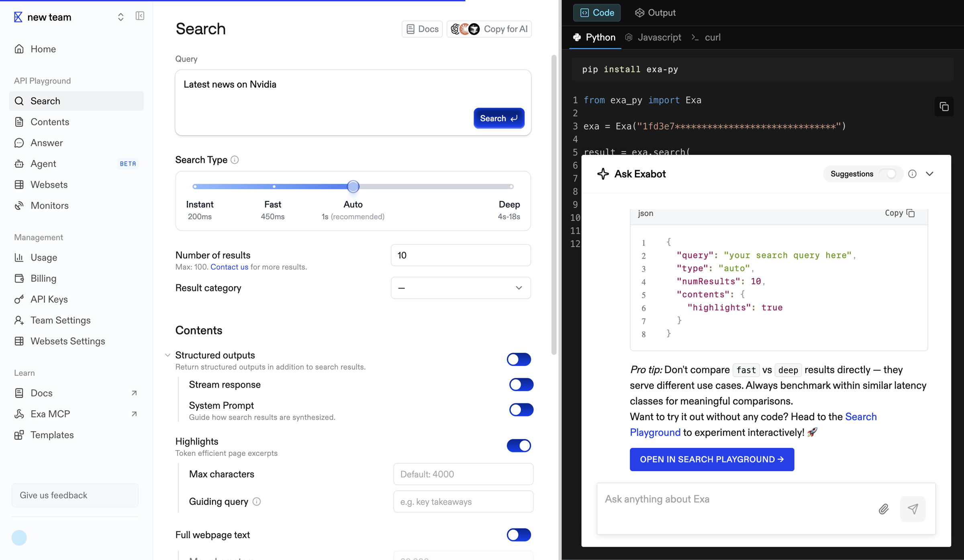Viewport: 964px width, 560px height.
Task: Click the blue Search button
Action: [x=499, y=118]
